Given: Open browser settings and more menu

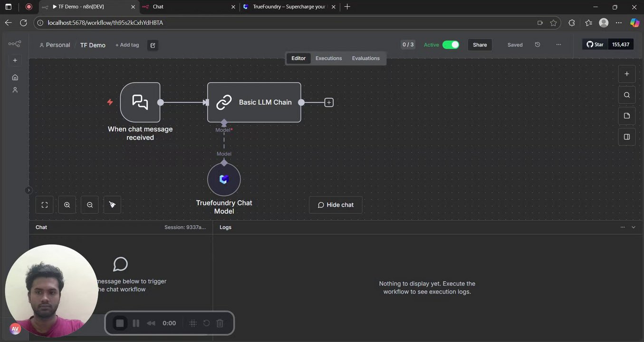Looking at the screenshot, I should point(619,23).
